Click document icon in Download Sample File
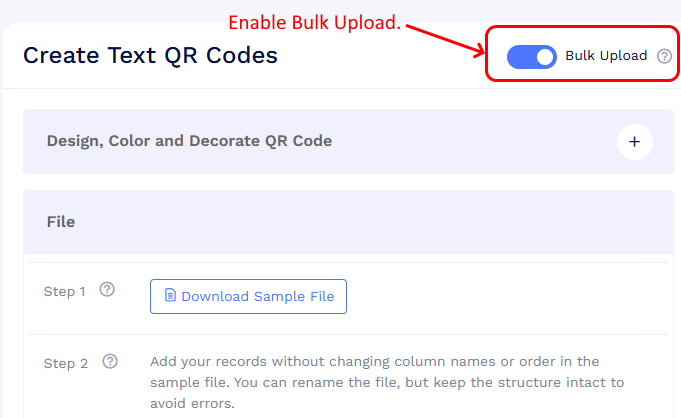Viewport: 681px width, 418px height. (170, 295)
